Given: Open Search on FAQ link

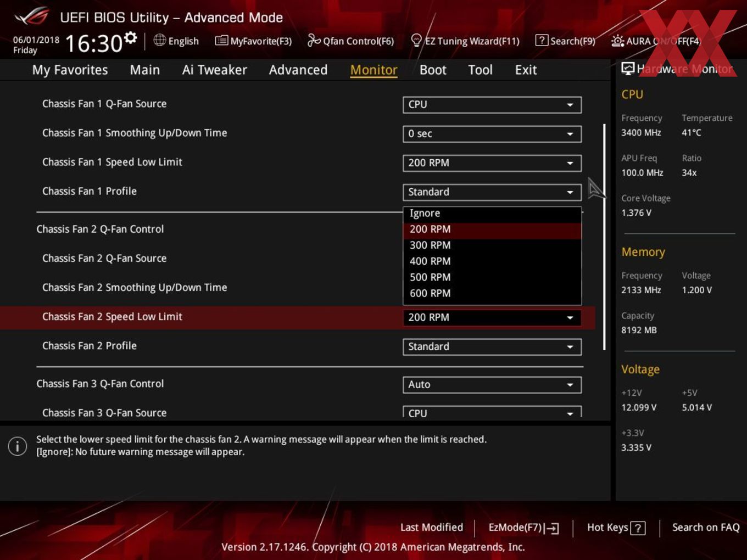Looking at the screenshot, I should point(706,528).
